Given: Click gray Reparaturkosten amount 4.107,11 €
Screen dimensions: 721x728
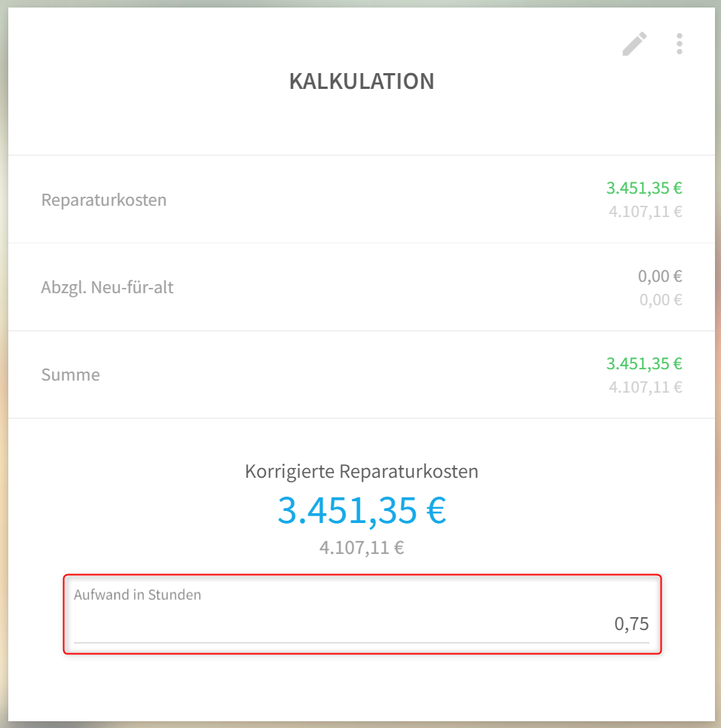Looking at the screenshot, I should [x=646, y=212].
